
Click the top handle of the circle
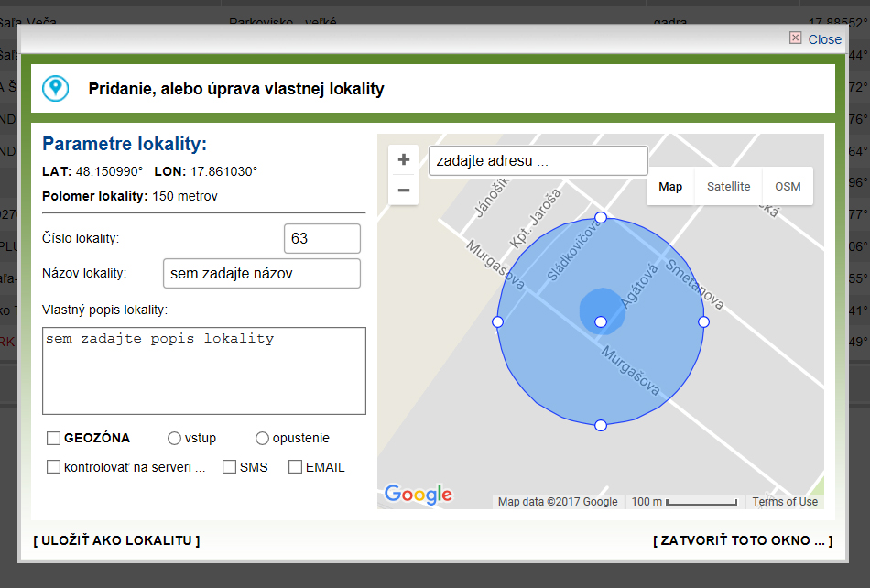pos(601,217)
